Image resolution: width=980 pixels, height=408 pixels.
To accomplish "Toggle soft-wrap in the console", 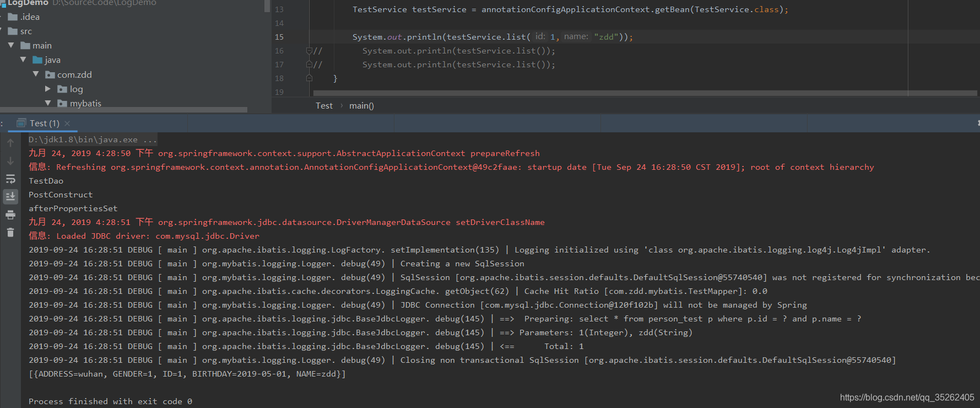I will point(10,179).
